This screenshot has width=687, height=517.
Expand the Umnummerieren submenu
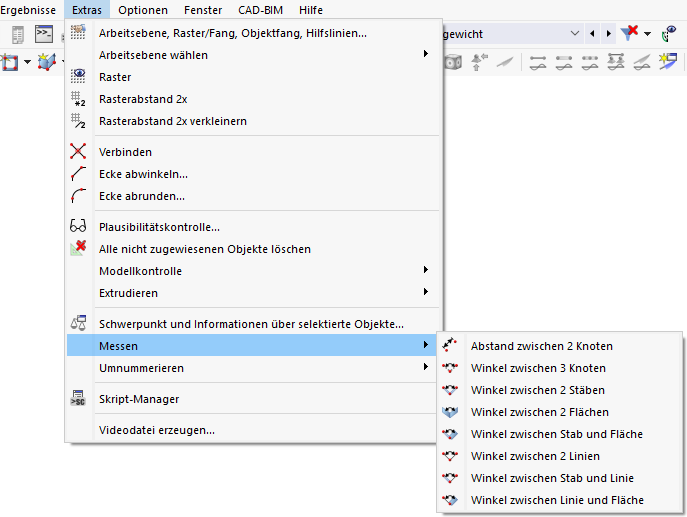pyautogui.click(x=253, y=368)
